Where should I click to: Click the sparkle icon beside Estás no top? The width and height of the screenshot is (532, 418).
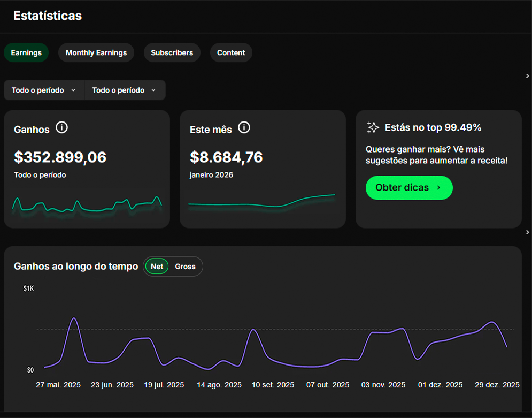373,127
